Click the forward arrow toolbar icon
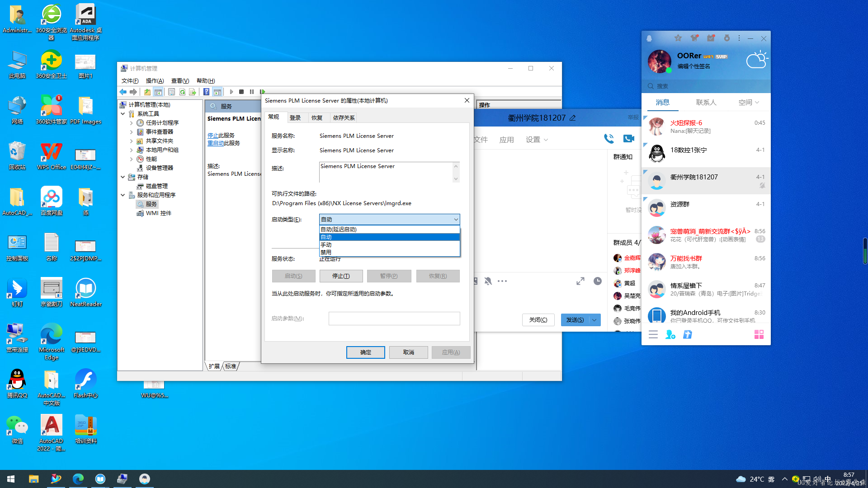The height and width of the screenshot is (488, 868). 133,92
